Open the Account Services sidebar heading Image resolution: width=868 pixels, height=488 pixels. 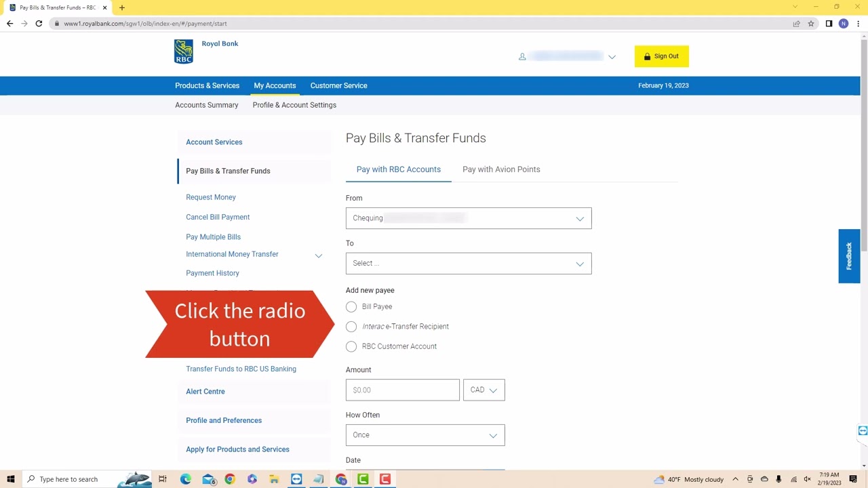click(214, 142)
